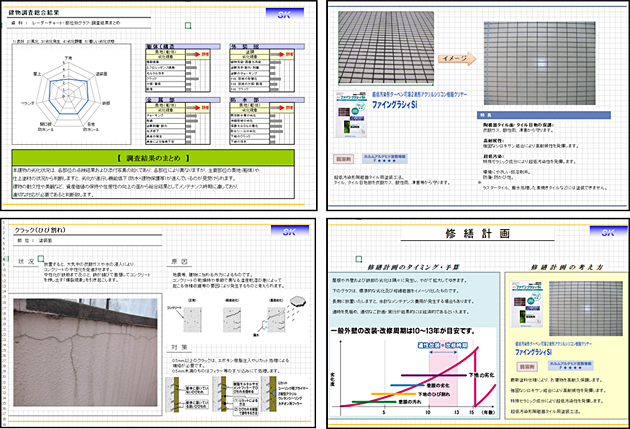Select the 防水部 table header
The height and width of the screenshot is (429, 630).
click(267, 100)
